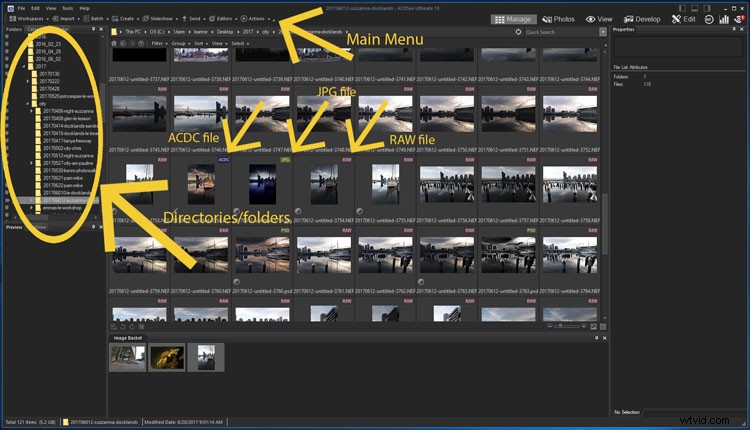Open the Filter dropdown
Image resolution: width=750 pixels, height=430 pixels.
pos(158,44)
